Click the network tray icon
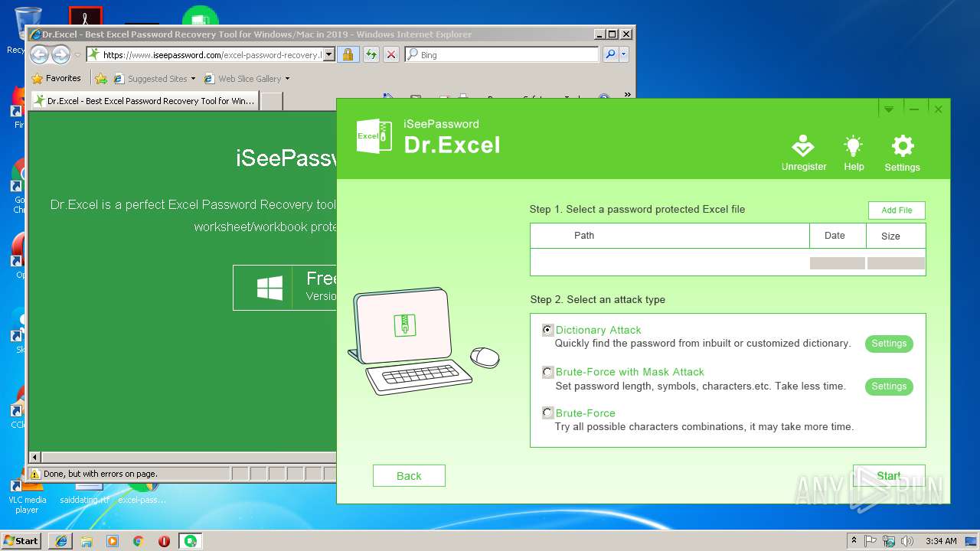The width and height of the screenshot is (980, 551). pyautogui.click(x=889, y=540)
